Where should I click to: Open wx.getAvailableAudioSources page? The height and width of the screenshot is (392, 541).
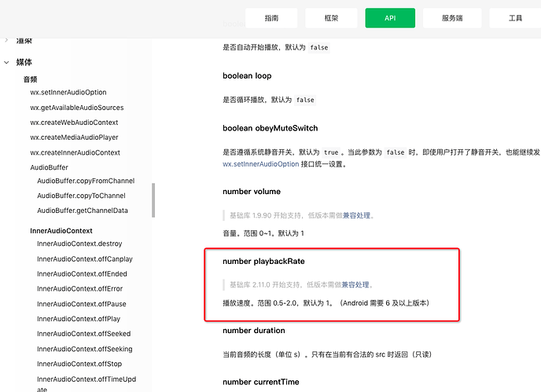point(77,108)
